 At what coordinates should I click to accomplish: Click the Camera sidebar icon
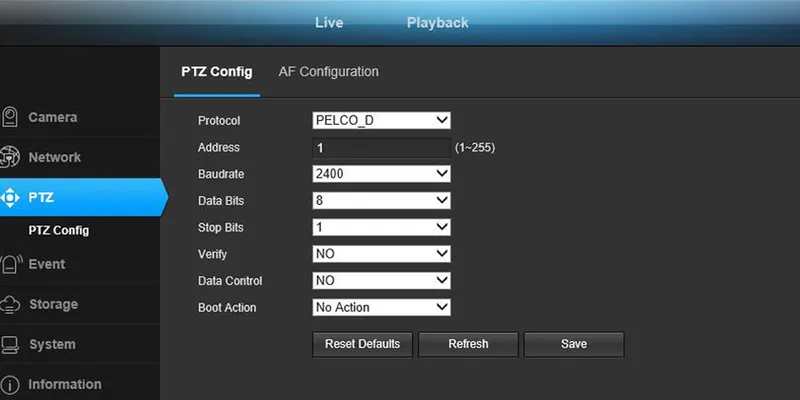(10, 117)
